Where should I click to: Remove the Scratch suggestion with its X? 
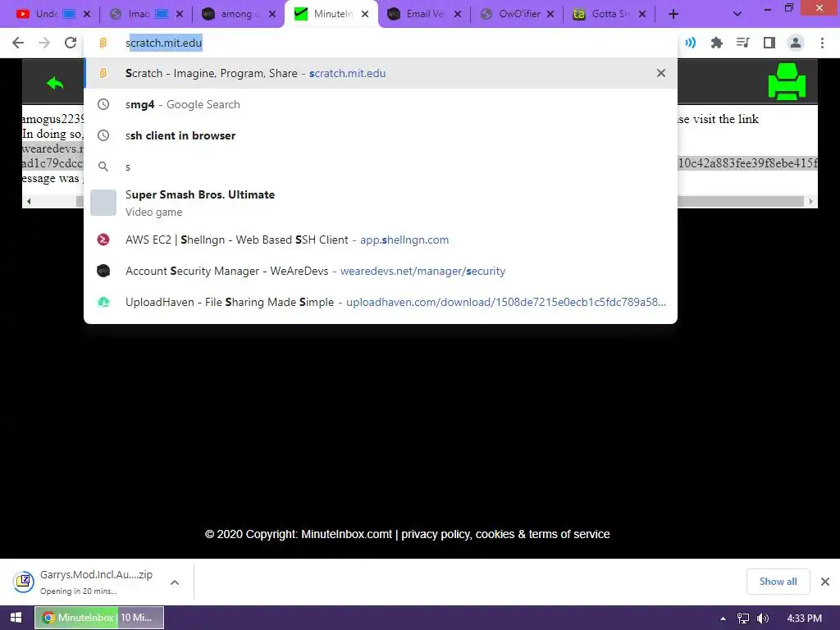661,73
